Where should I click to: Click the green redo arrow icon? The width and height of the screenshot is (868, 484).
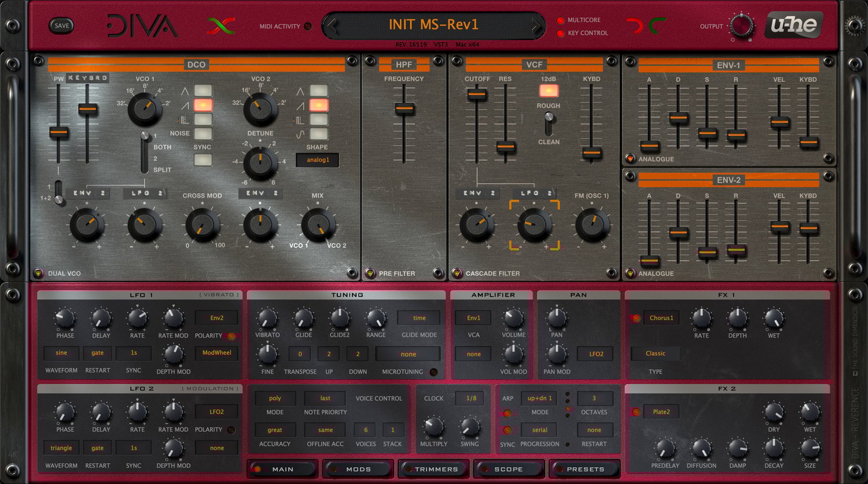coord(657,26)
